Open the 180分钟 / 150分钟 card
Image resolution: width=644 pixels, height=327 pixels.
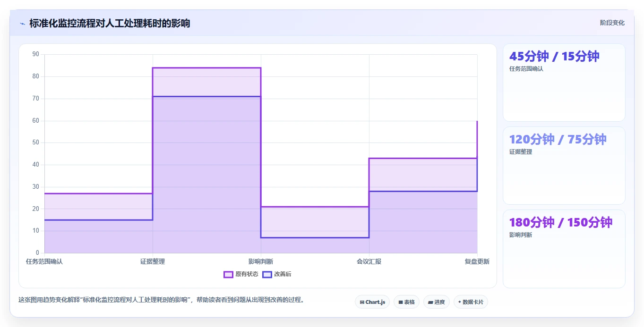point(564,249)
